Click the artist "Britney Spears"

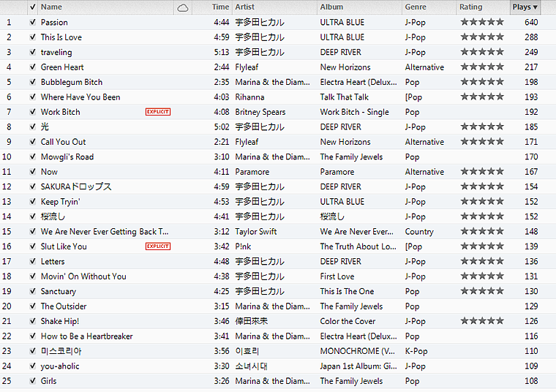(260, 113)
